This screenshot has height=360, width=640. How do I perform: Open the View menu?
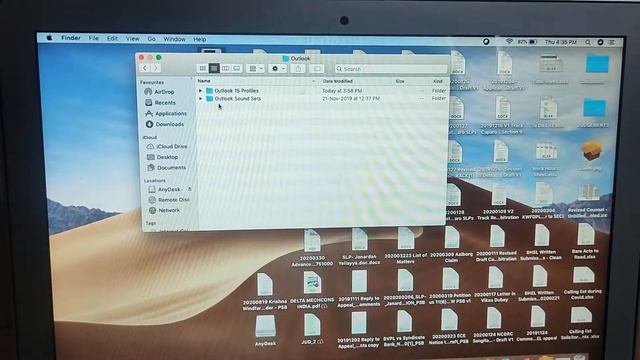click(132, 39)
